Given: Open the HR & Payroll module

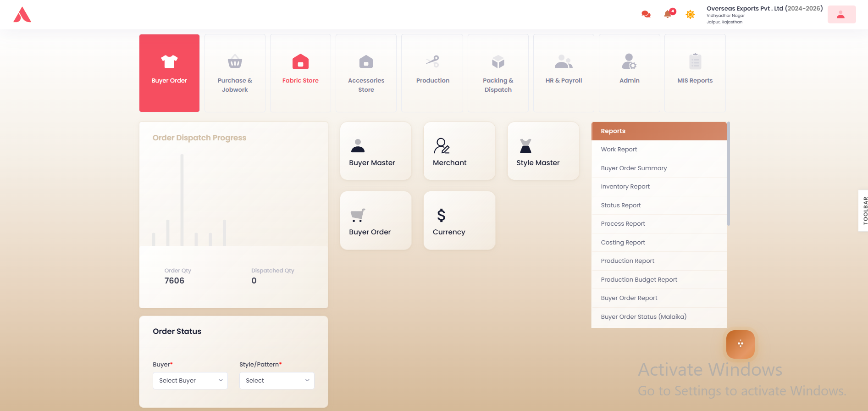Looking at the screenshot, I should (564, 73).
